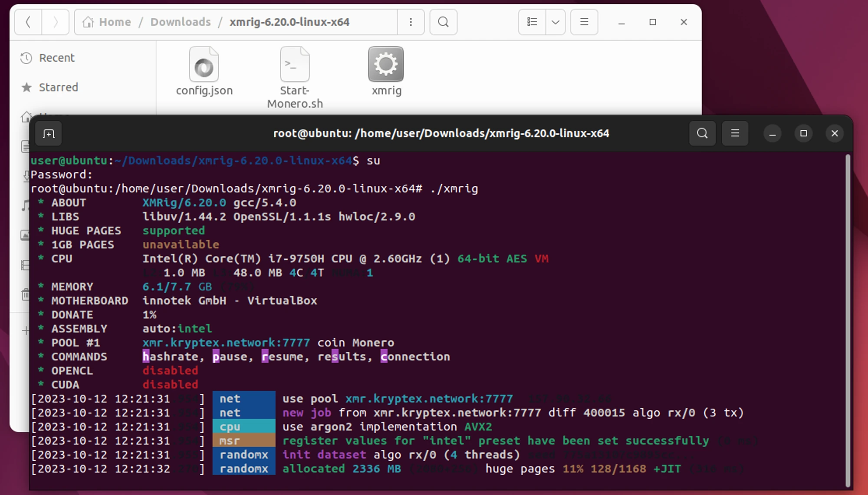The image size is (868, 495).
Task: Open terminal hamburger menu
Action: (x=735, y=133)
